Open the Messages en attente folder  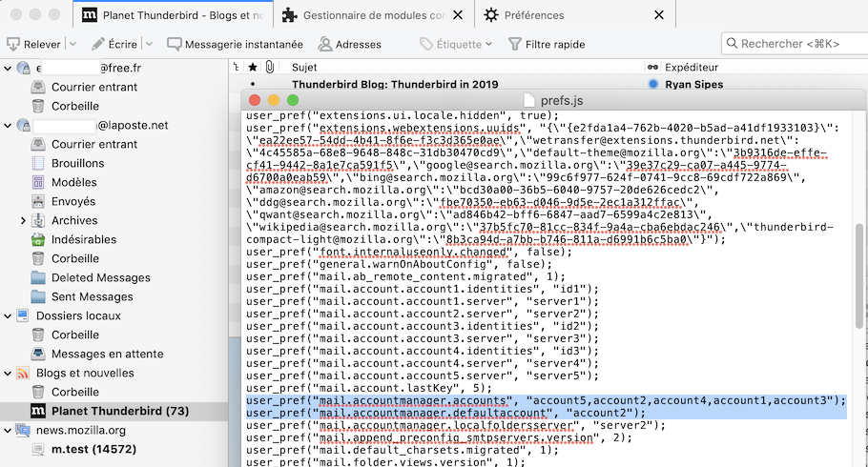pos(107,354)
